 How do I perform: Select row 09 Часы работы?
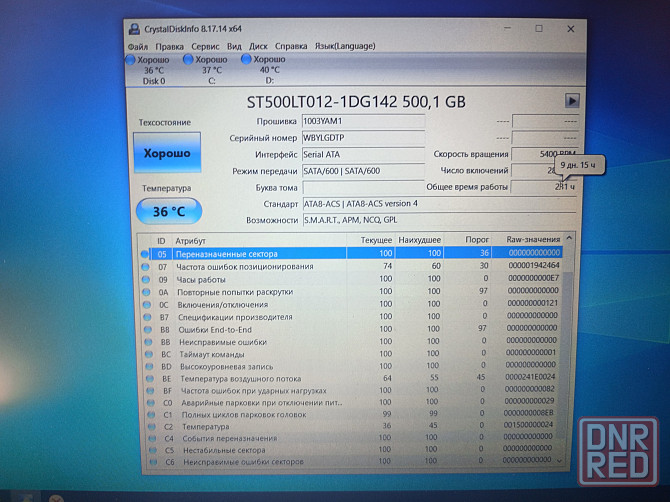pyautogui.click(x=350, y=279)
